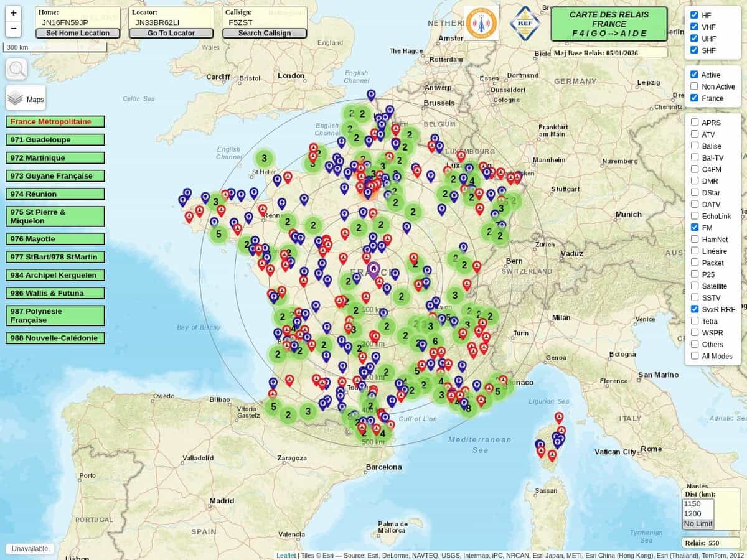
Task: Open the cluster of 4 near Perpignan
Action: pos(382,434)
